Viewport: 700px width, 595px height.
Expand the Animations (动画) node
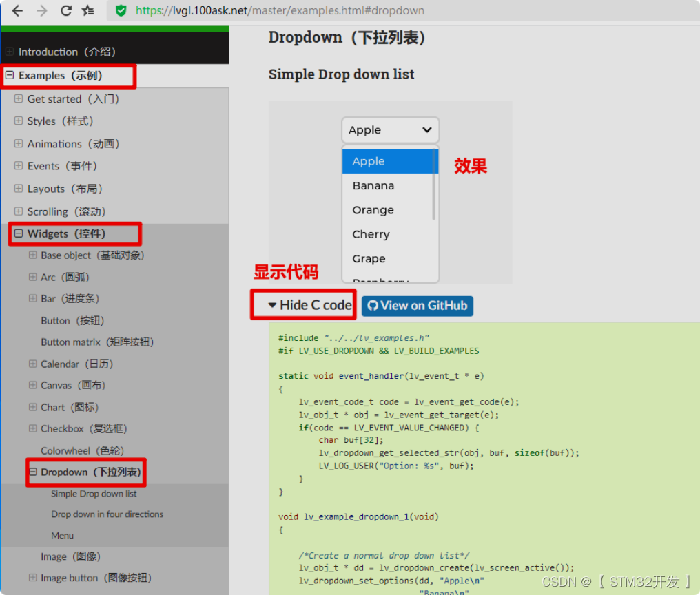(19, 144)
